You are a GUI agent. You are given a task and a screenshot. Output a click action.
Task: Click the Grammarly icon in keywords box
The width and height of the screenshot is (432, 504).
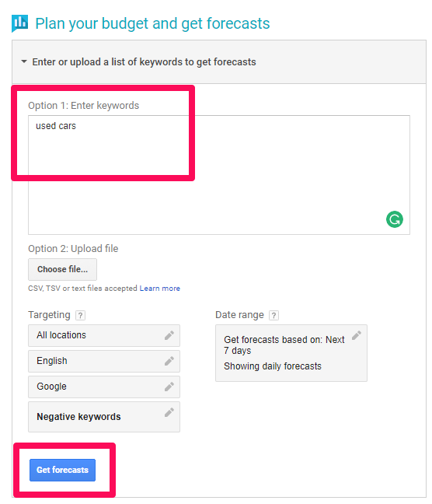(x=394, y=219)
